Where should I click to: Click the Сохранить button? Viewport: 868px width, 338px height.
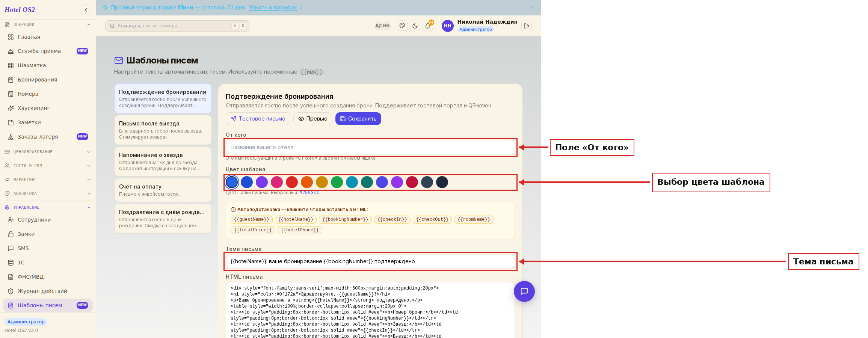coord(358,119)
